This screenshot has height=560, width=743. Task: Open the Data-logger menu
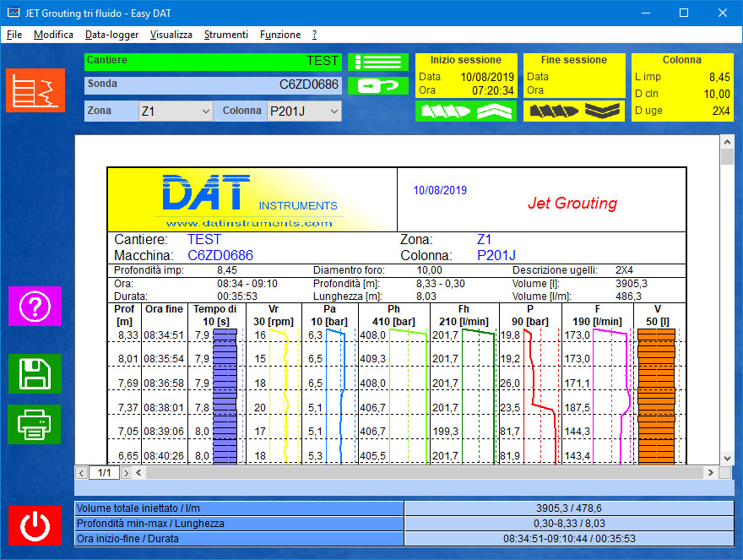coord(111,35)
